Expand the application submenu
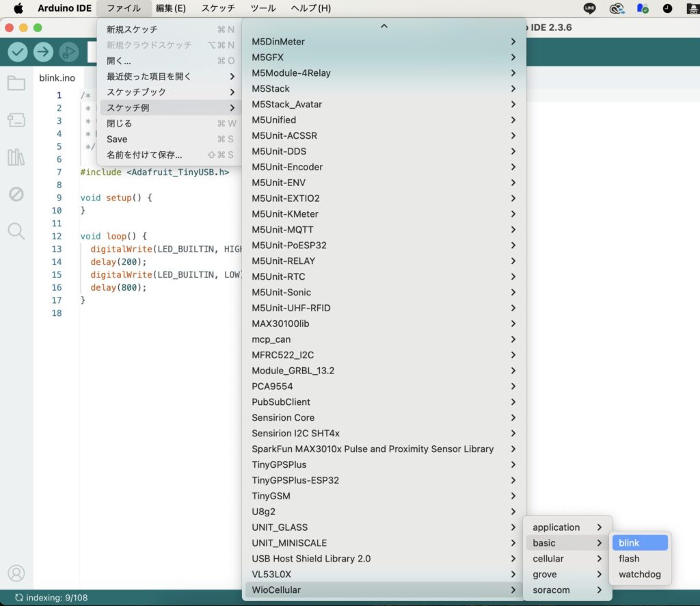The image size is (700, 606). [567, 527]
